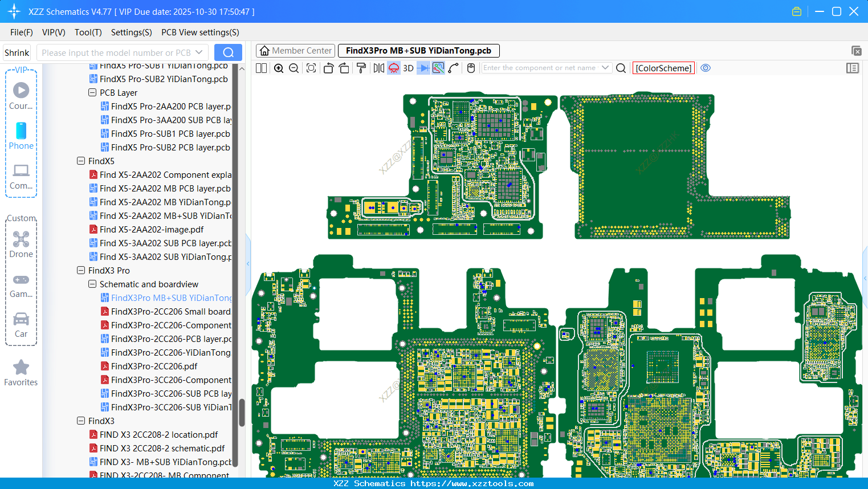This screenshot has width=868, height=489.
Task: Open Favorites star in sidebar
Action: (21, 373)
